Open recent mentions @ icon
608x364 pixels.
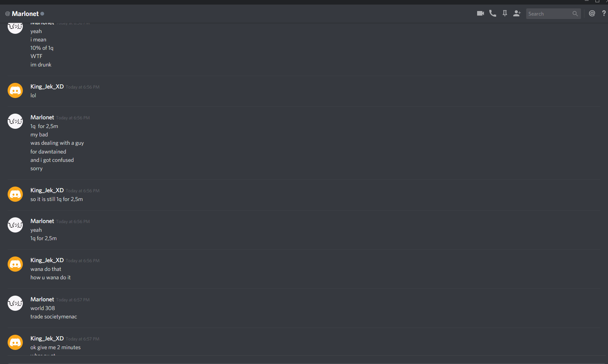coord(592,13)
